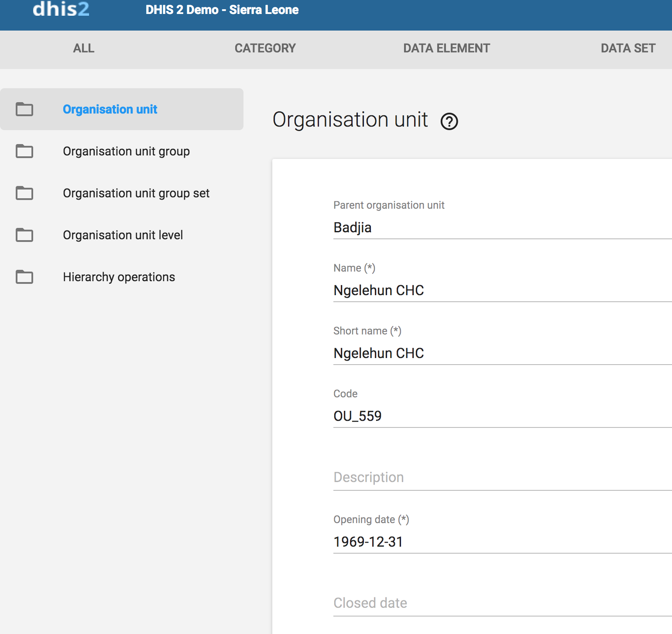Click the dhis2 logo
The height and width of the screenshot is (634, 672).
[x=61, y=10]
